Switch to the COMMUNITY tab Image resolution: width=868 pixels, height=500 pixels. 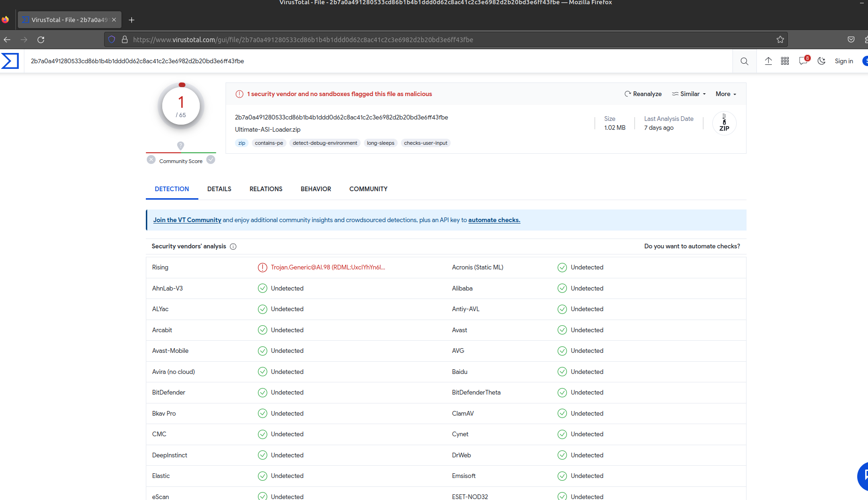(369, 189)
